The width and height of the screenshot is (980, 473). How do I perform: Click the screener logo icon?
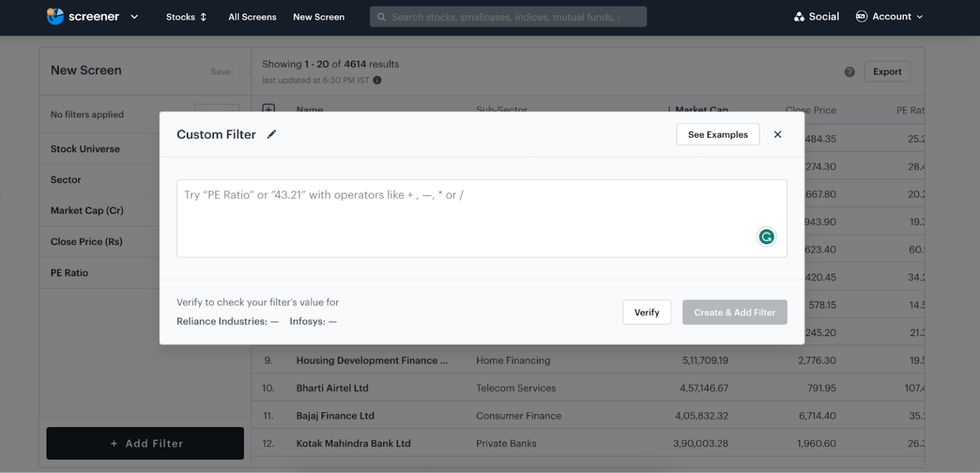(x=56, y=17)
